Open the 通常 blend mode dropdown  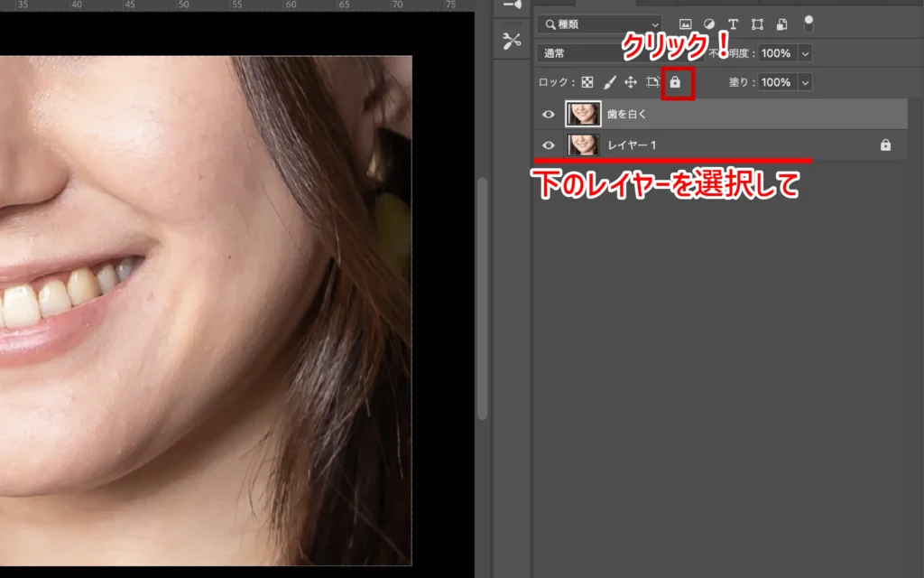click(x=596, y=53)
